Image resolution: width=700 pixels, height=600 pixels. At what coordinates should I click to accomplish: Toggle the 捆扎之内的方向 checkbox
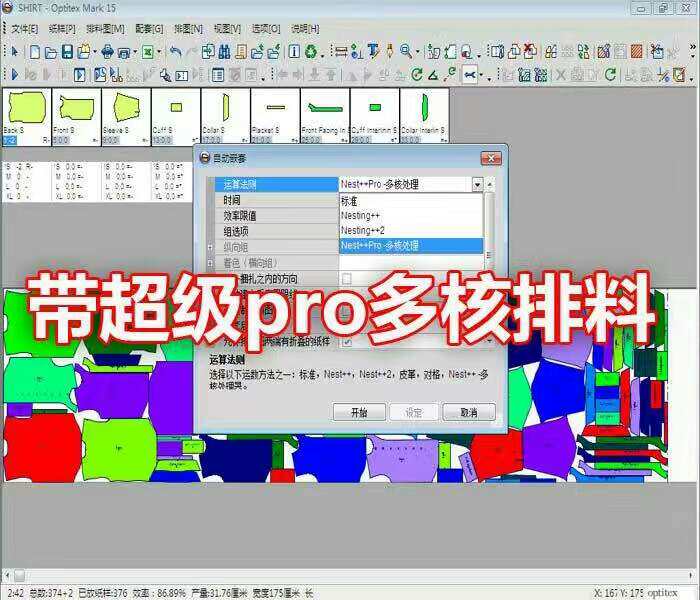(x=346, y=279)
